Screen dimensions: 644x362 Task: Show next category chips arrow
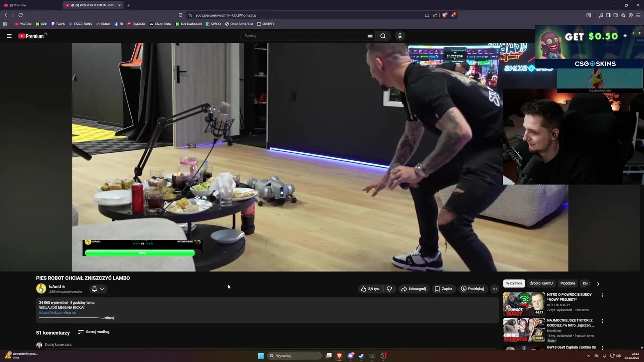(598, 284)
